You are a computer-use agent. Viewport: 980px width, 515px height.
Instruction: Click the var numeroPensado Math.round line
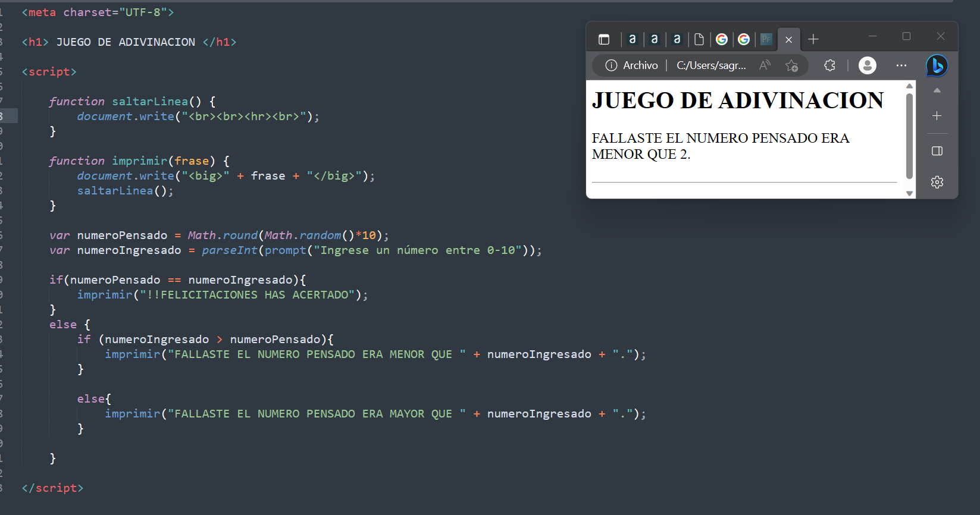(219, 235)
